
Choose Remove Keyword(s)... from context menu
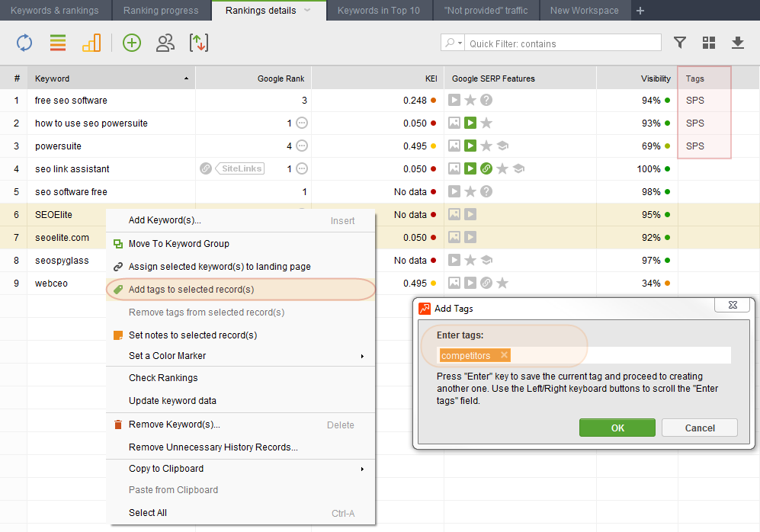pyautogui.click(x=240, y=425)
